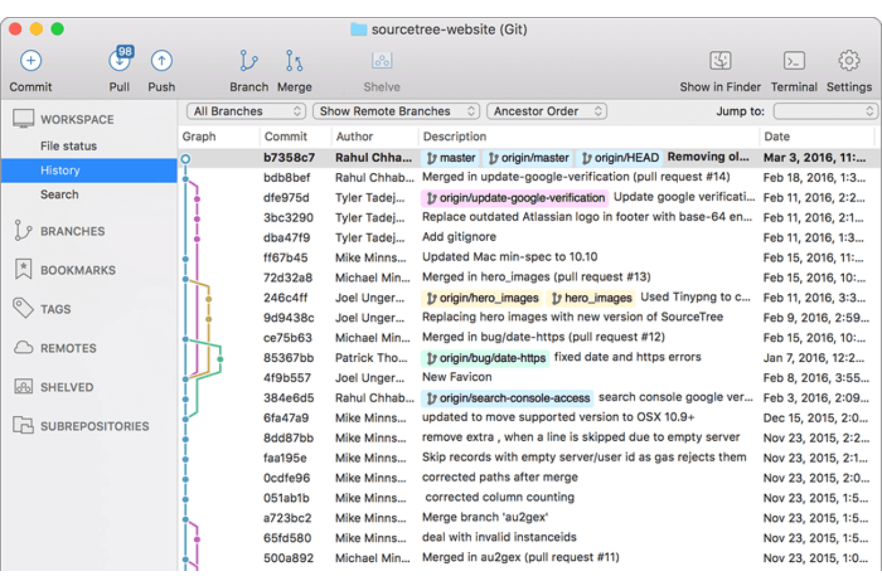Viewport: 882px width, 588px height.
Task: Select commit 9d9438c Replacing hero images
Action: [x=529, y=318]
